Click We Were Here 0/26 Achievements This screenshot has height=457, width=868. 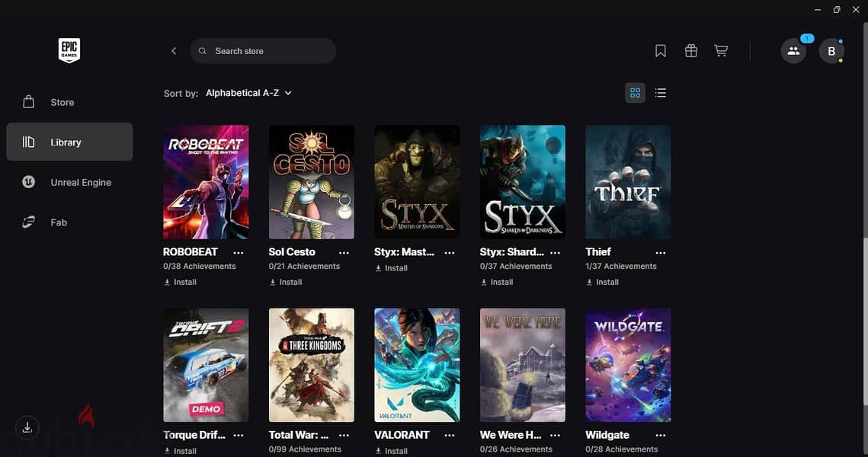point(516,449)
